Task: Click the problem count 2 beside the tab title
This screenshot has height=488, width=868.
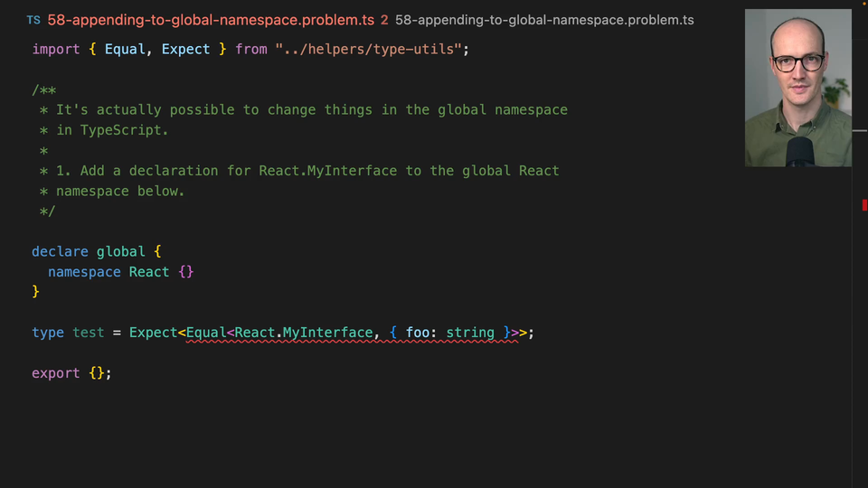Action: pyautogui.click(x=384, y=20)
